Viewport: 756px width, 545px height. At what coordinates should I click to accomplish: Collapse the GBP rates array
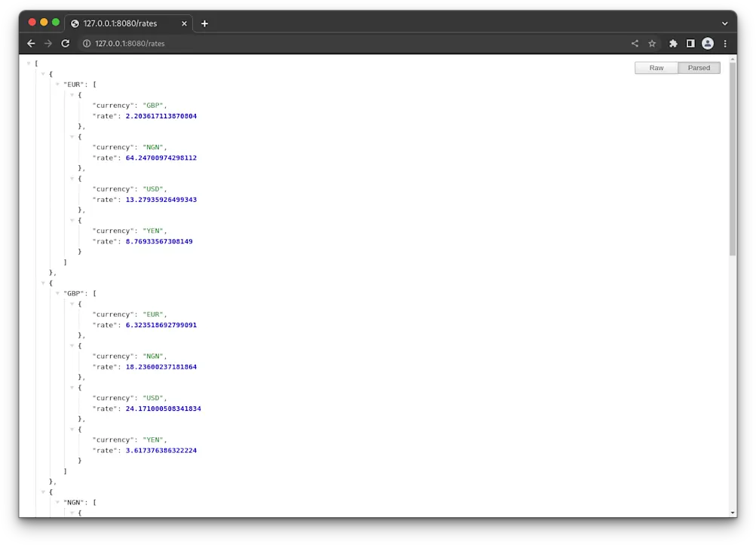[57, 293]
